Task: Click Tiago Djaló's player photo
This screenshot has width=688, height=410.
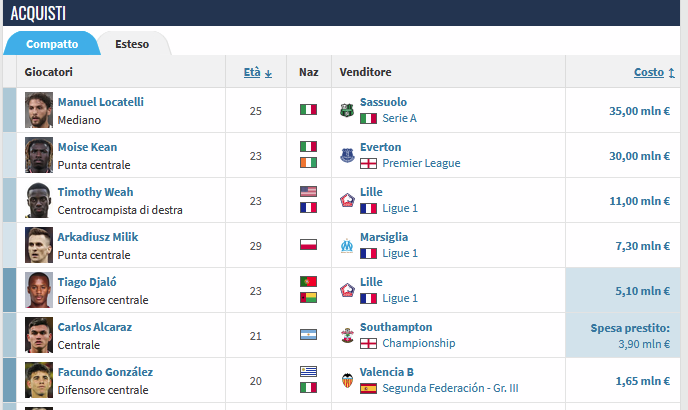Action: coord(39,290)
